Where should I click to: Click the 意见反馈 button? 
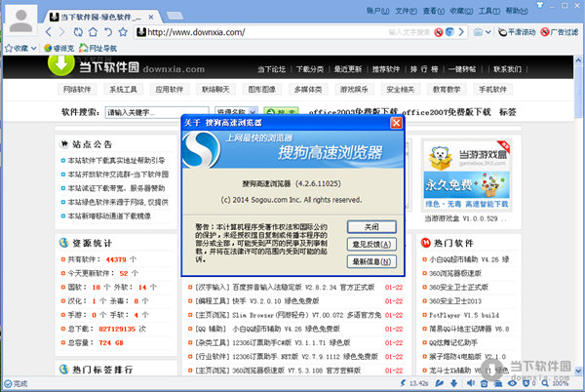pos(371,245)
